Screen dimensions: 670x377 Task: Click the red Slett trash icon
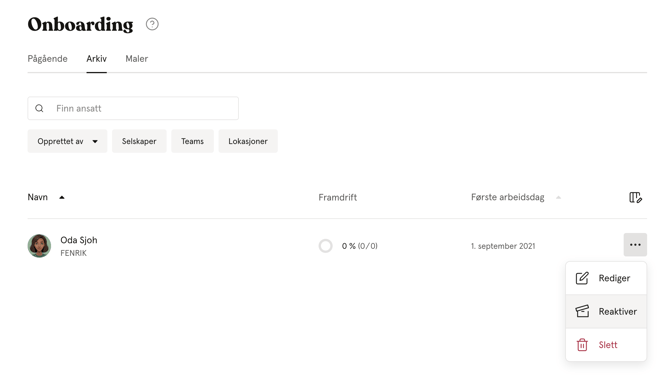click(582, 345)
